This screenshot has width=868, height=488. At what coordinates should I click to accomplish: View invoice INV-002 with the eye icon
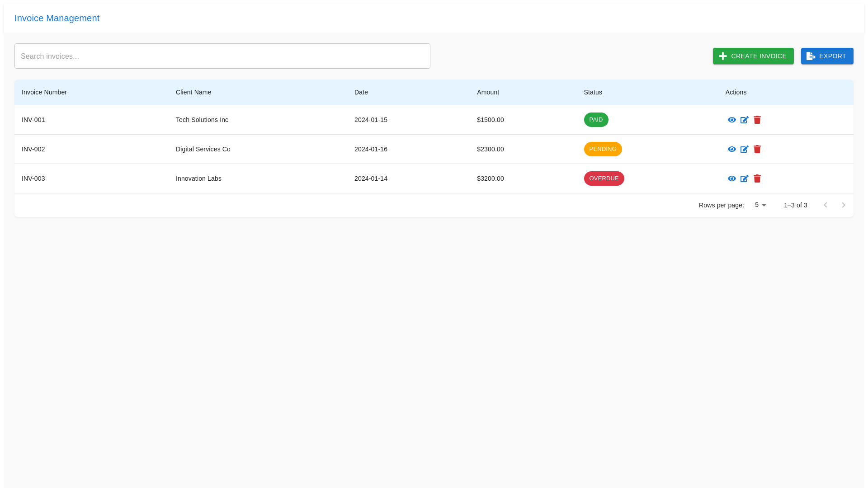[732, 149]
